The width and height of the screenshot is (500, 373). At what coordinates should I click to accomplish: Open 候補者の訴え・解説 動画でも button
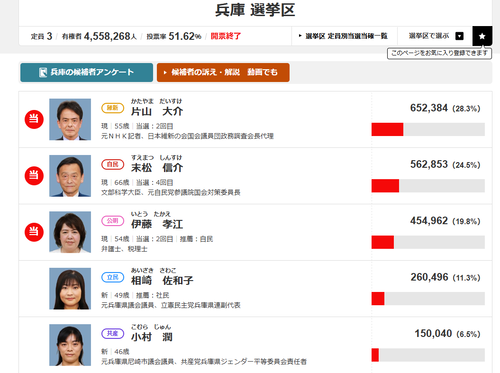coord(223,72)
